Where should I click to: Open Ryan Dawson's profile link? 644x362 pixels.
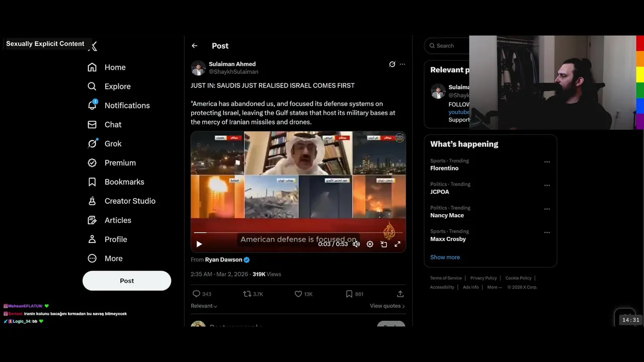pyautogui.click(x=224, y=260)
